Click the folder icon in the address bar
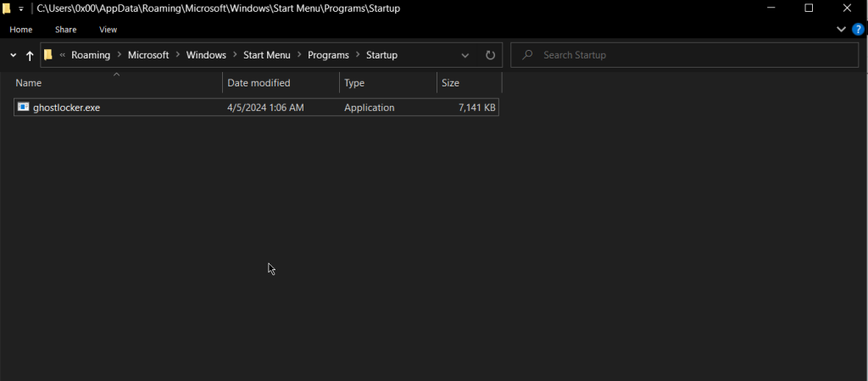This screenshot has width=868, height=381. pyautogui.click(x=48, y=55)
